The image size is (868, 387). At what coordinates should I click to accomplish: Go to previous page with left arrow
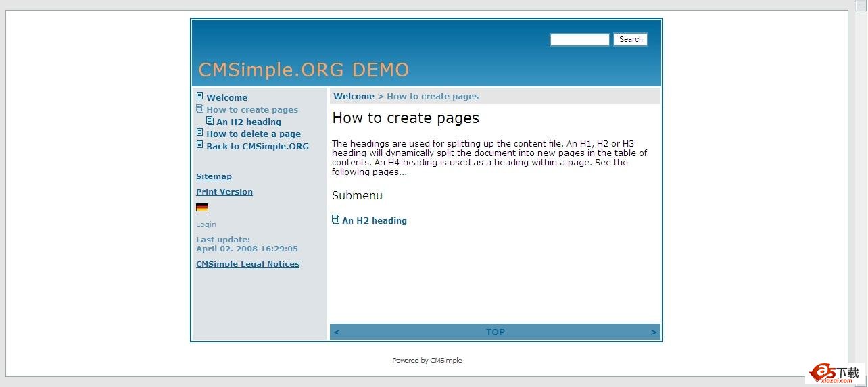click(337, 332)
